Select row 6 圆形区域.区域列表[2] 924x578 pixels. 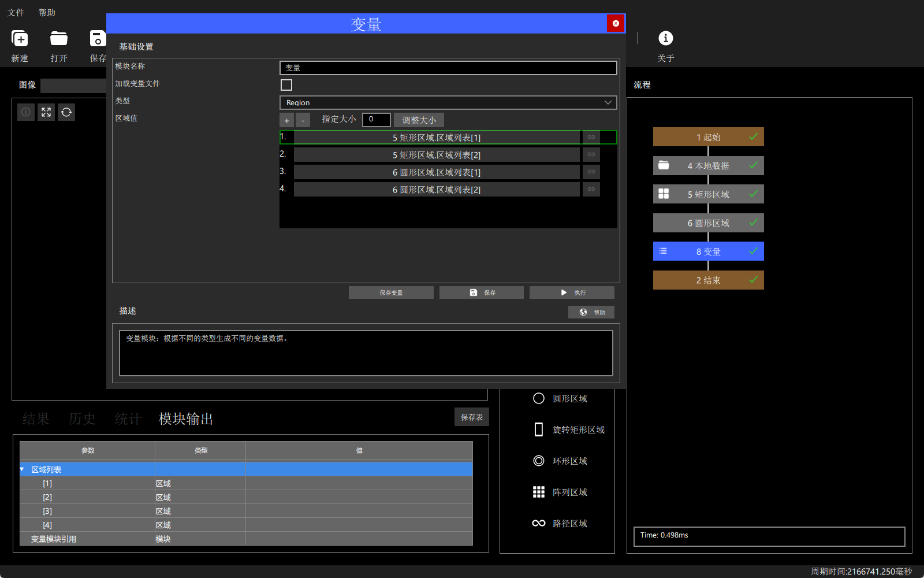437,189
